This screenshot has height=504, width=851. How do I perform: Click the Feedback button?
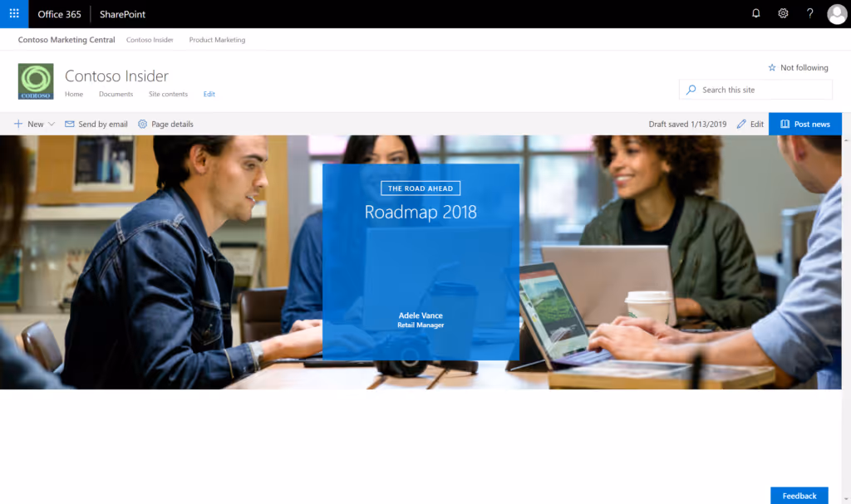pyautogui.click(x=799, y=496)
